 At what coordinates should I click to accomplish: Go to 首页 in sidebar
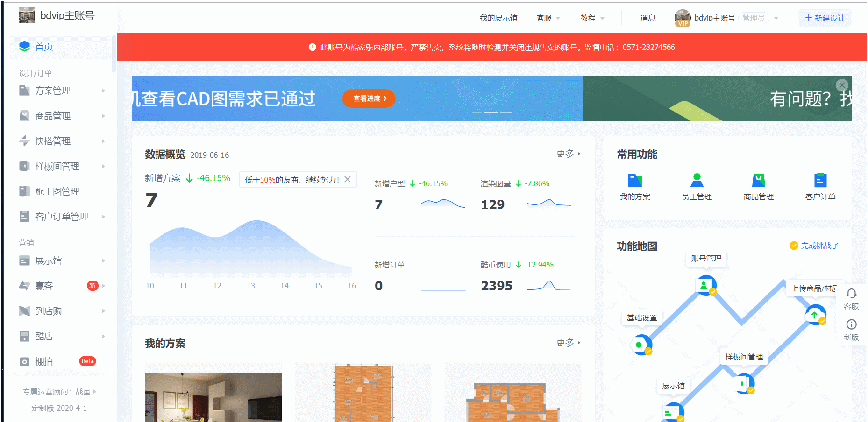point(44,47)
